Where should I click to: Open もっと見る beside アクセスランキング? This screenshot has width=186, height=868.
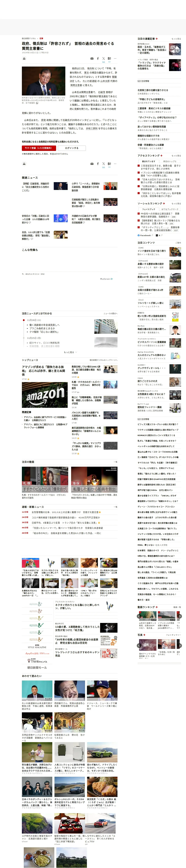[176, 156]
